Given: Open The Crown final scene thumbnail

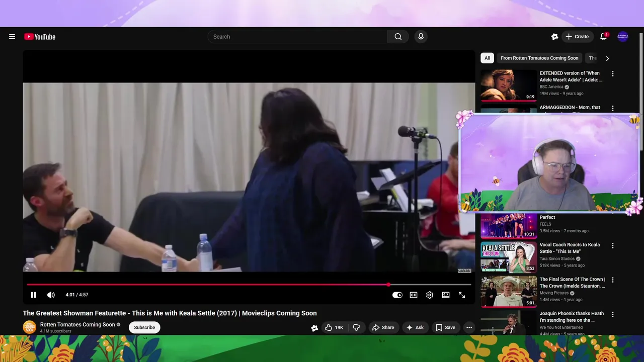Looking at the screenshot, I should [x=509, y=291].
